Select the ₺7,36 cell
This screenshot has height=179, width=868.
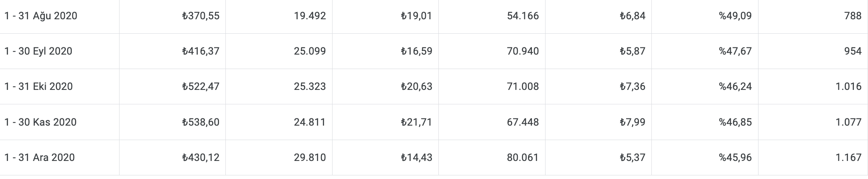pos(598,87)
